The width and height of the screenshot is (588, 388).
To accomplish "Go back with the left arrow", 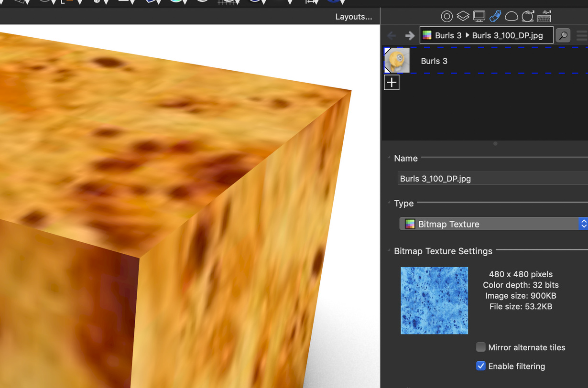I will [392, 35].
